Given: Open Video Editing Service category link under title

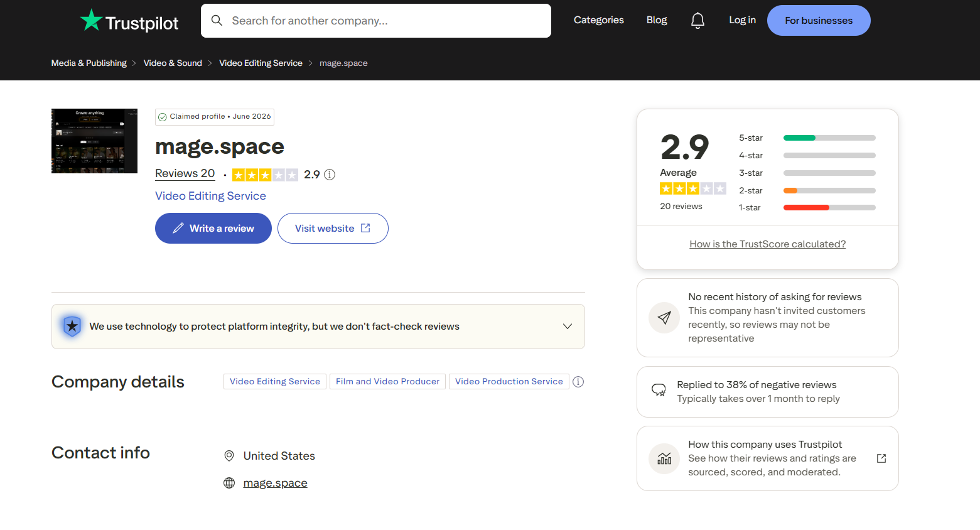Looking at the screenshot, I should pos(210,196).
